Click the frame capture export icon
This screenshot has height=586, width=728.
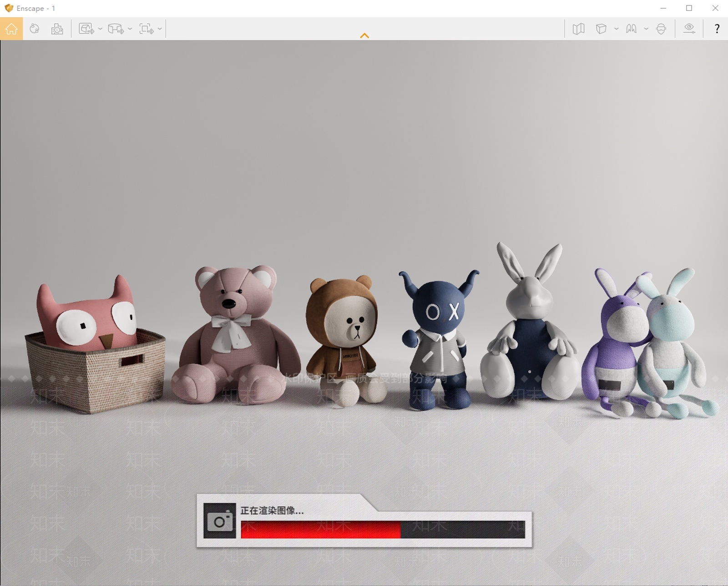pos(147,29)
